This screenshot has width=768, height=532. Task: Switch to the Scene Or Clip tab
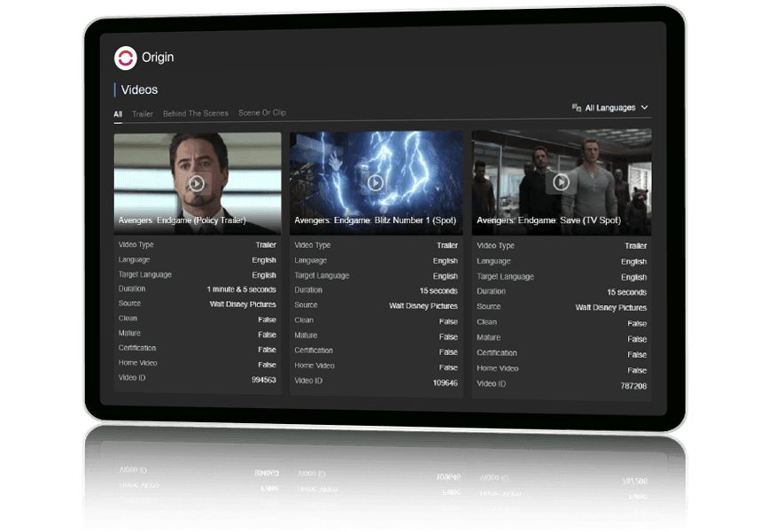coord(262,112)
